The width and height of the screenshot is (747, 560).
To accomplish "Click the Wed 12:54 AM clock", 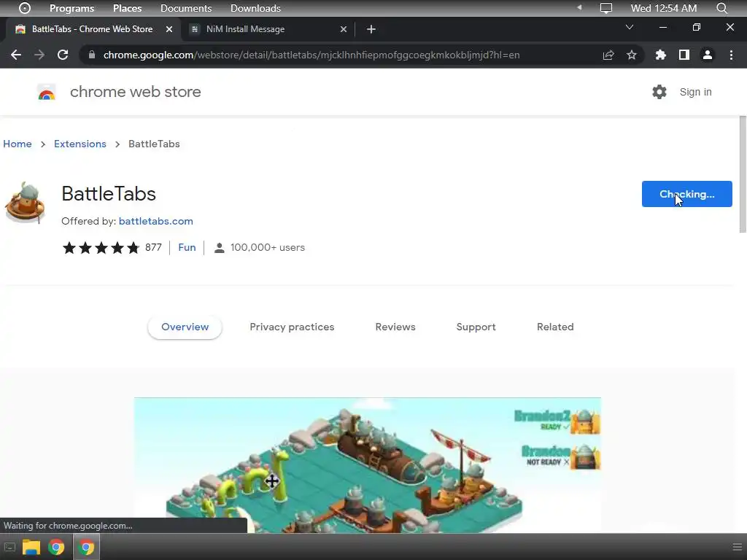I will [x=664, y=8].
